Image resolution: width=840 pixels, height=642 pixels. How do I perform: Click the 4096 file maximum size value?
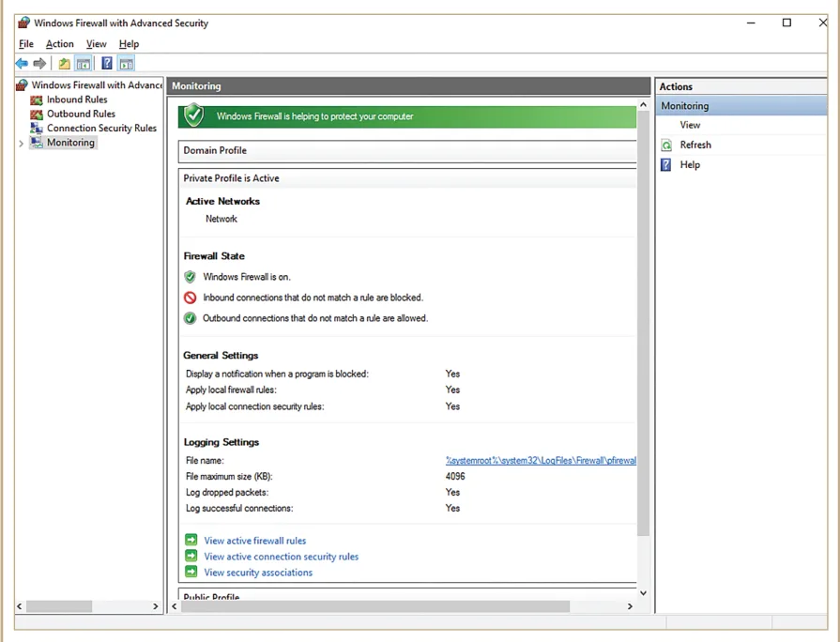coord(455,477)
